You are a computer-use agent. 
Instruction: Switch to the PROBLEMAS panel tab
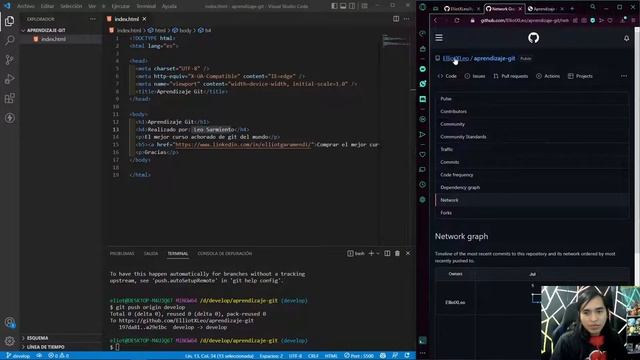[x=122, y=253]
